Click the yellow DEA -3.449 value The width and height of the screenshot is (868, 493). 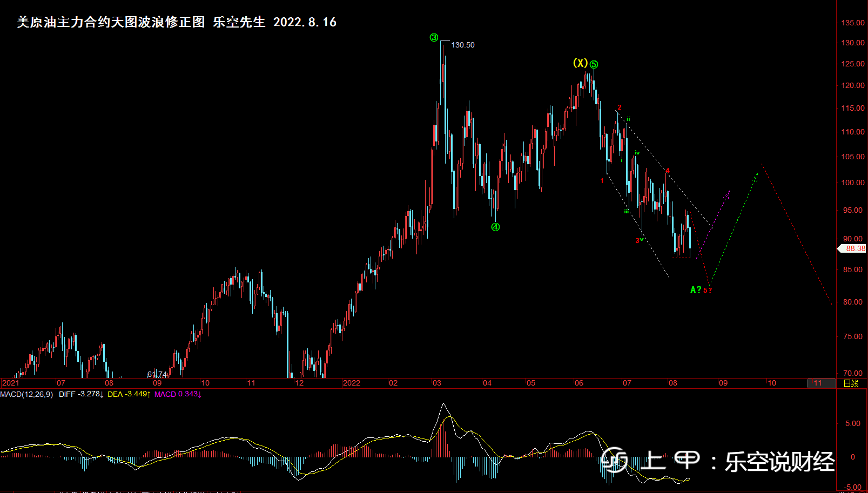pos(129,394)
